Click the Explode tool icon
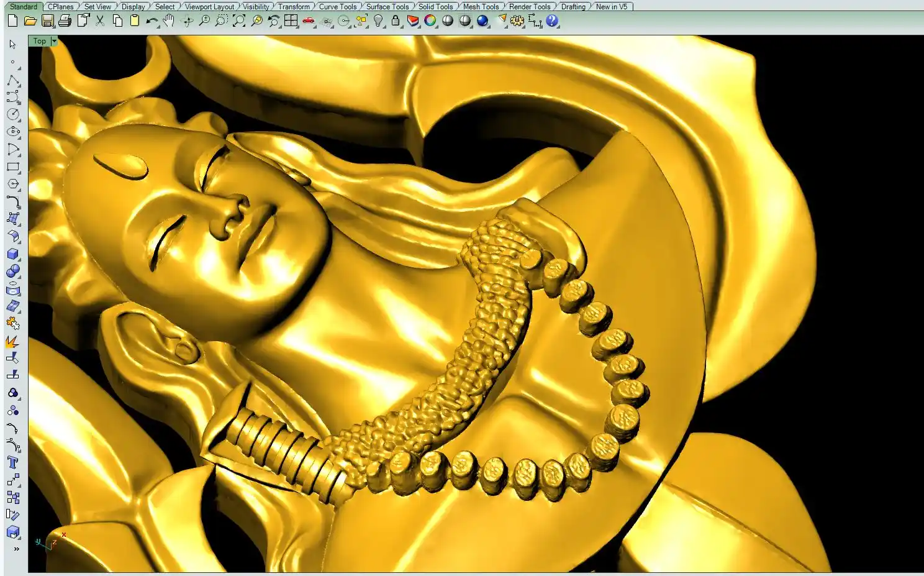Image resolution: width=924 pixels, height=576 pixels. [12, 341]
